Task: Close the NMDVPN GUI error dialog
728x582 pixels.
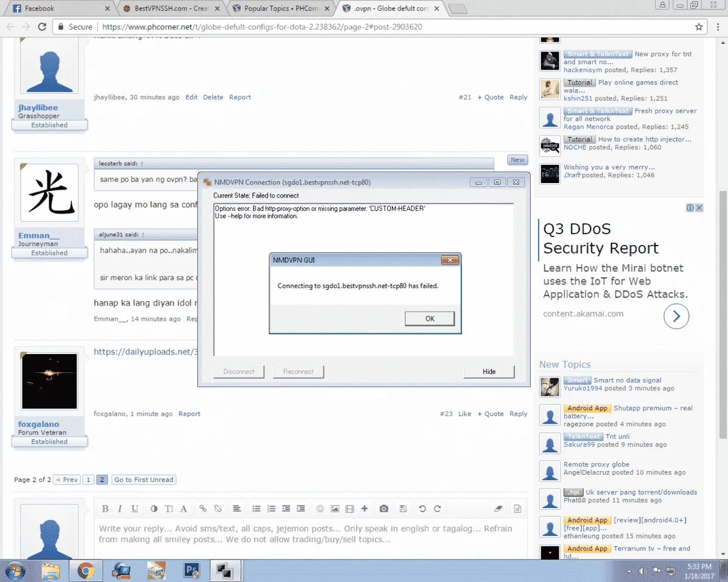Action: click(x=449, y=260)
